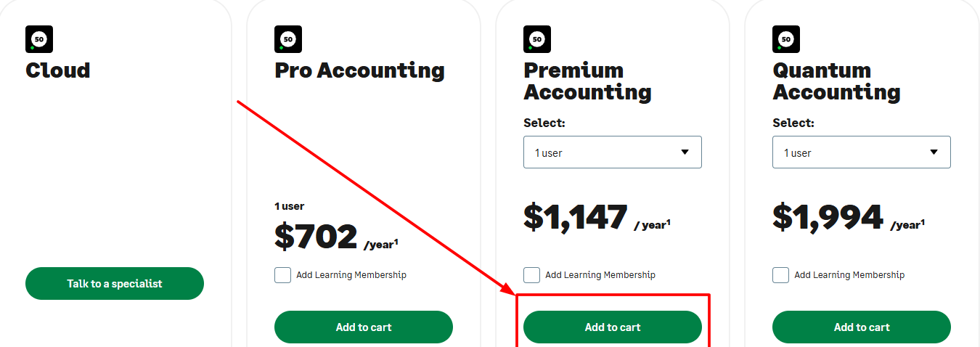Click the Sage 50 icon on Cloud card
This screenshot has height=347, width=980.
tap(39, 39)
